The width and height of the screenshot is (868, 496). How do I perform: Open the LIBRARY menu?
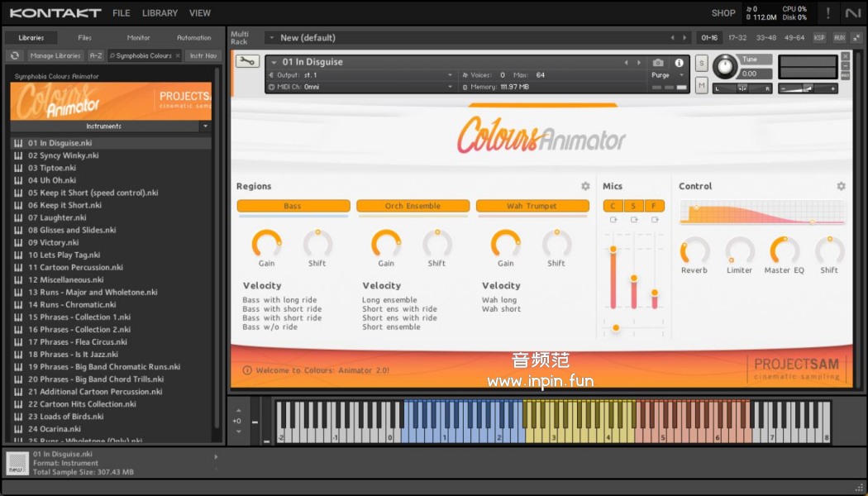[160, 12]
